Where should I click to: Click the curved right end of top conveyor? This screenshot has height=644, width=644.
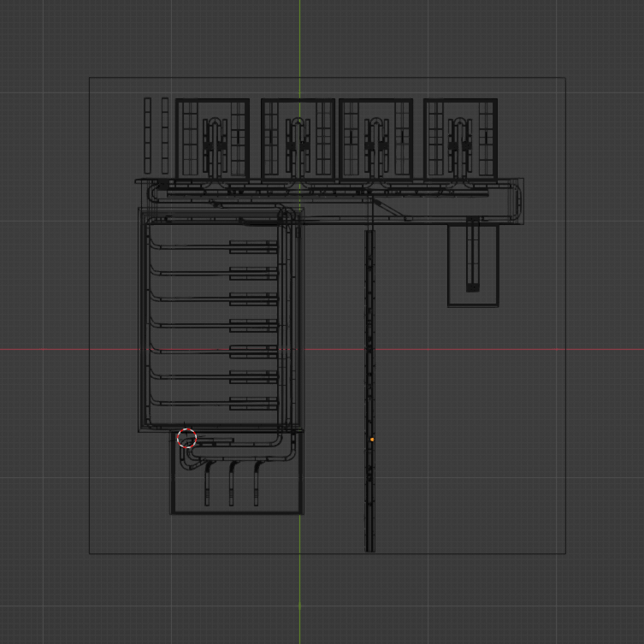(517, 201)
